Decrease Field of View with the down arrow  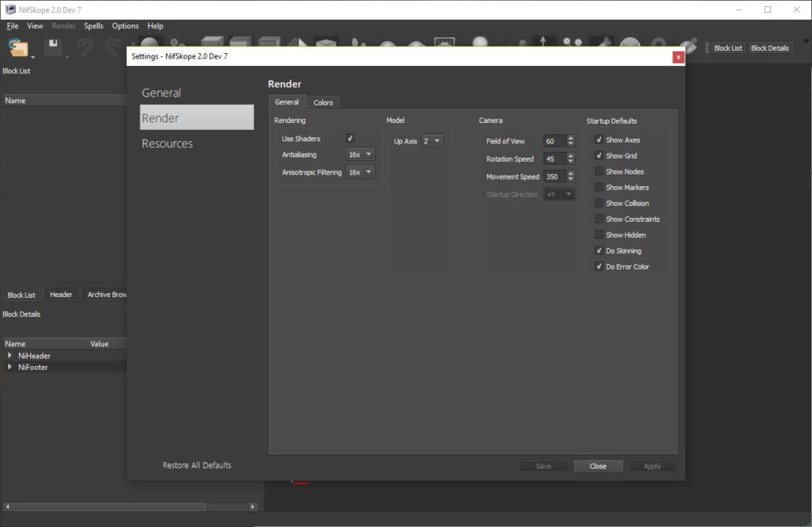(x=571, y=144)
